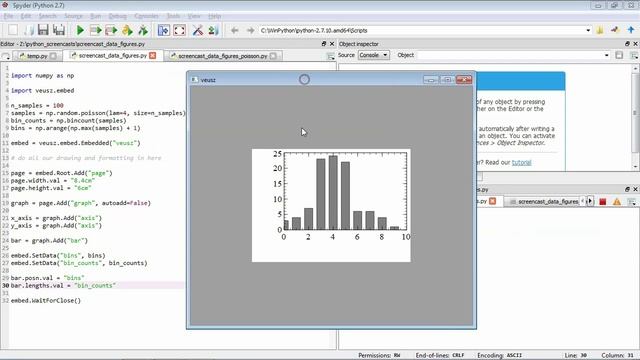Go forward with the right arrow icon
This screenshot has width=640, height=360.
point(250,30)
